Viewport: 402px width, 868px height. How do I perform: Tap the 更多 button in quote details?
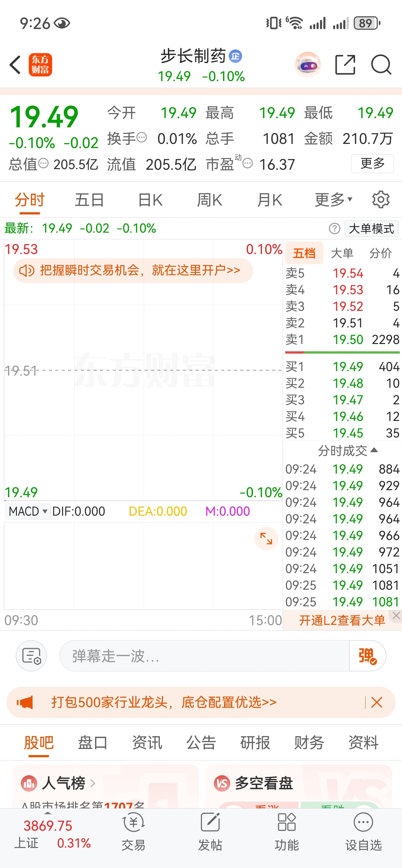372,163
